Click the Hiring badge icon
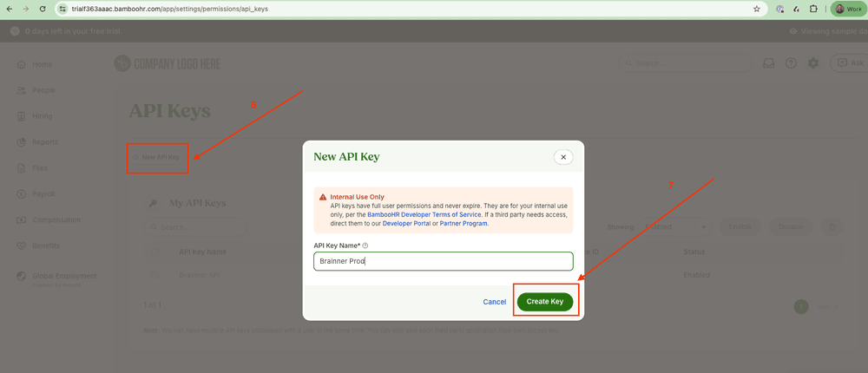The height and width of the screenshot is (373, 868). click(x=22, y=116)
